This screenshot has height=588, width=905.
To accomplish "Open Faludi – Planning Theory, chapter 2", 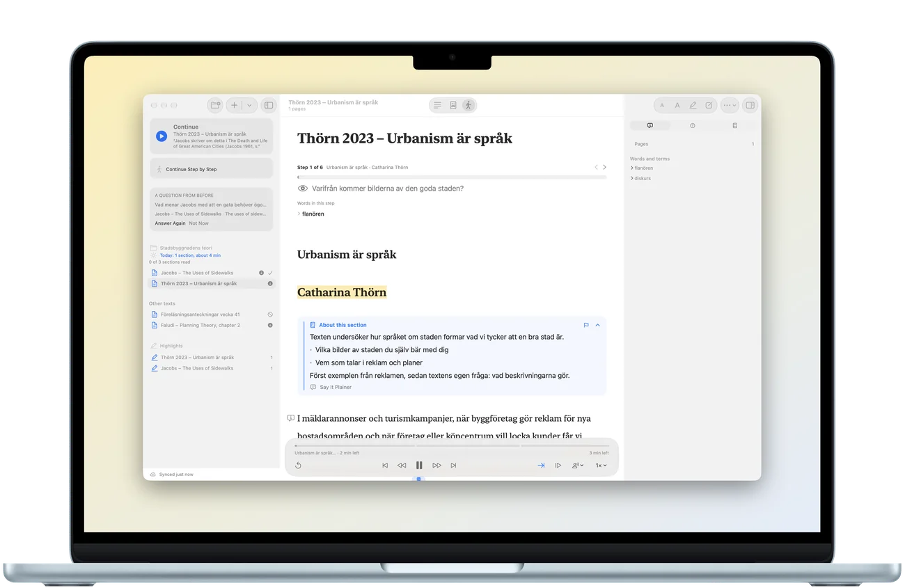I will click(x=212, y=325).
